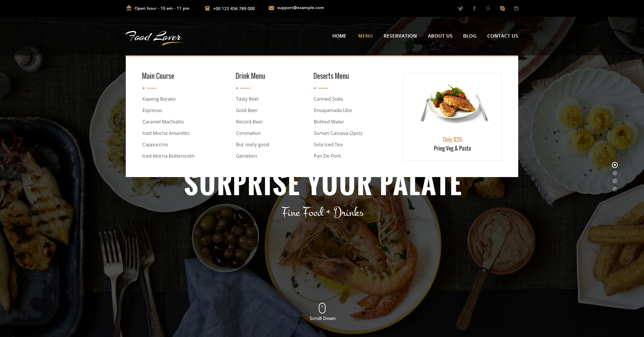This screenshot has height=337, width=644.
Task: Open the ABOUT US nav item
Action: (440, 36)
